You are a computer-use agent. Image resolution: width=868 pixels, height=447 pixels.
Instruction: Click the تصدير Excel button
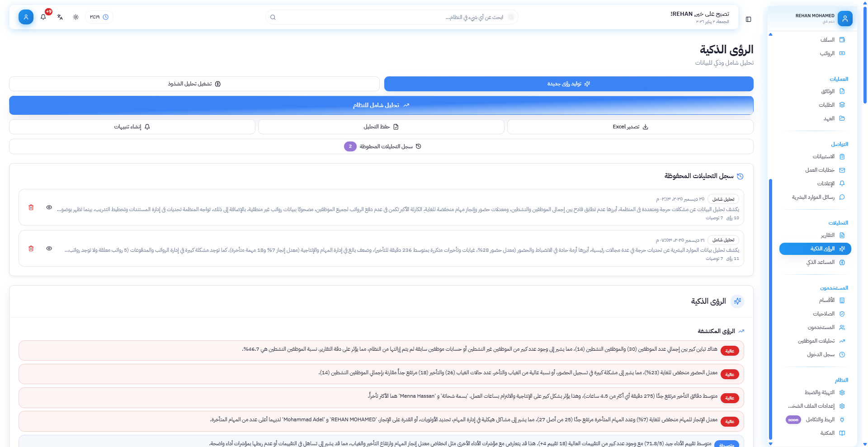(630, 127)
